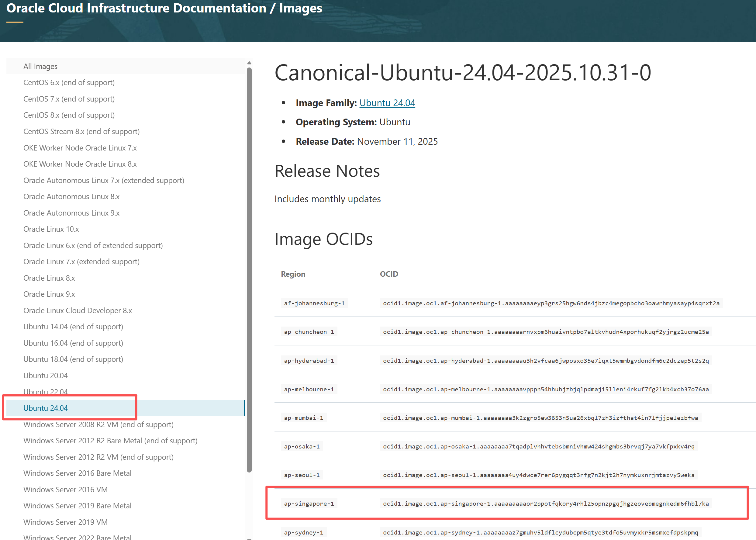Open Windows Server 2016 Bare Metal
This screenshot has width=756, height=540.
77,473
